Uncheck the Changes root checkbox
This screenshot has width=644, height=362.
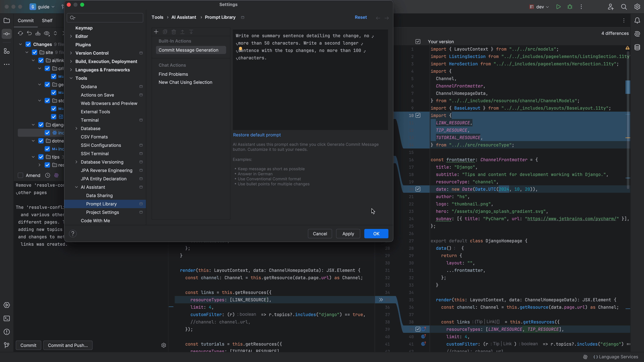point(28,44)
